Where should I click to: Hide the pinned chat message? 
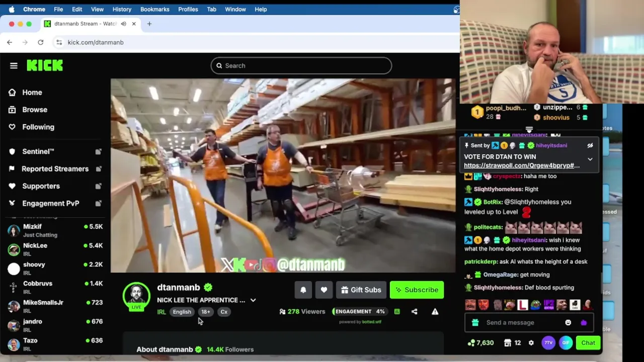pyautogui.click(x=590, y=145)
